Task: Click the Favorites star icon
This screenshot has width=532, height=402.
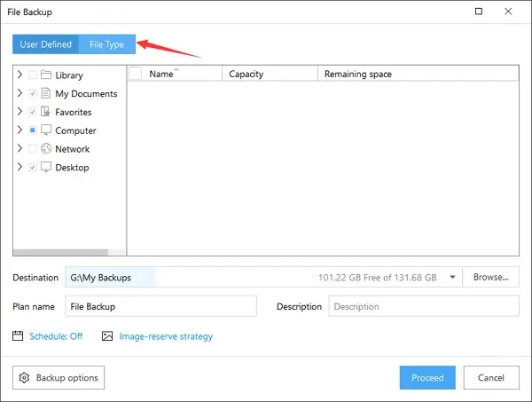Action: 45,111
